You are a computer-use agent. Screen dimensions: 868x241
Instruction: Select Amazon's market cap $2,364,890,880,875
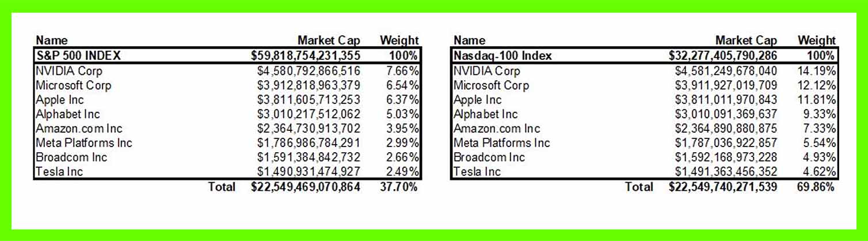[x=726, y=129]
